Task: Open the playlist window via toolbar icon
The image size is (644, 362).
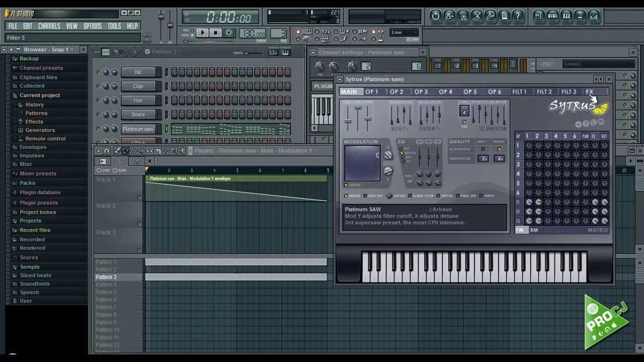Action: coord(539,16)
